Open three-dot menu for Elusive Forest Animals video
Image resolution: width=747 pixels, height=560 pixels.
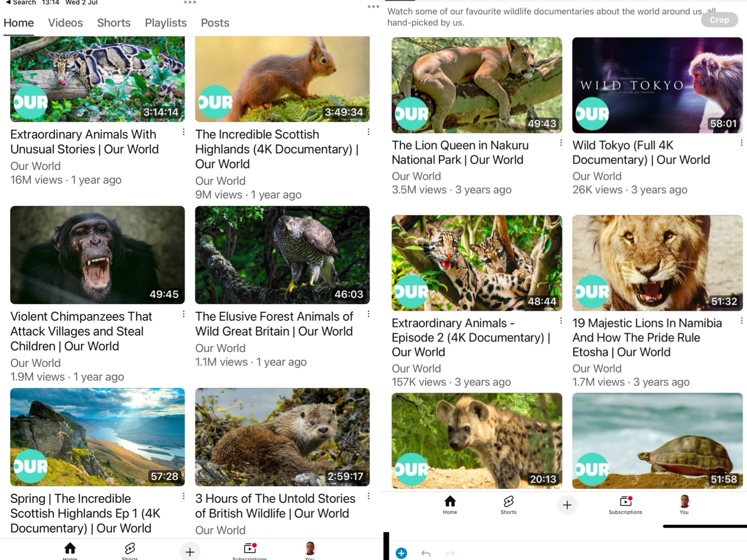click(368, 314)
